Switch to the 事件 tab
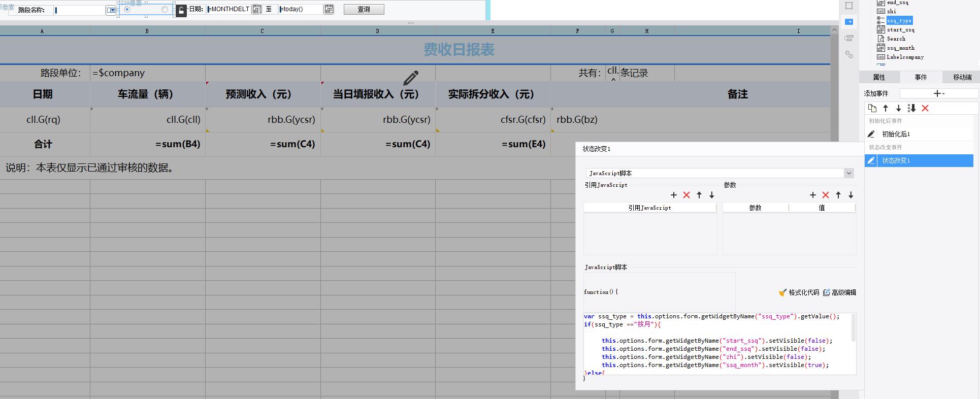Screen dimensions: 980x399 click(921, 77)
